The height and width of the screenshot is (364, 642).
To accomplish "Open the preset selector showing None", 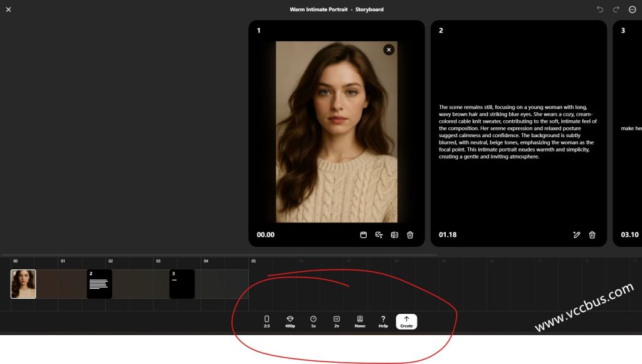I will 360,321.
